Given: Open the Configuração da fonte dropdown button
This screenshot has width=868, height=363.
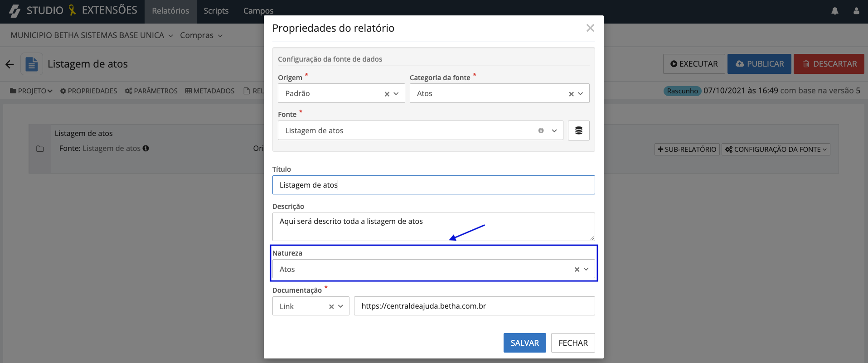Looking at the screenshot, I should (x=776, y=150).
